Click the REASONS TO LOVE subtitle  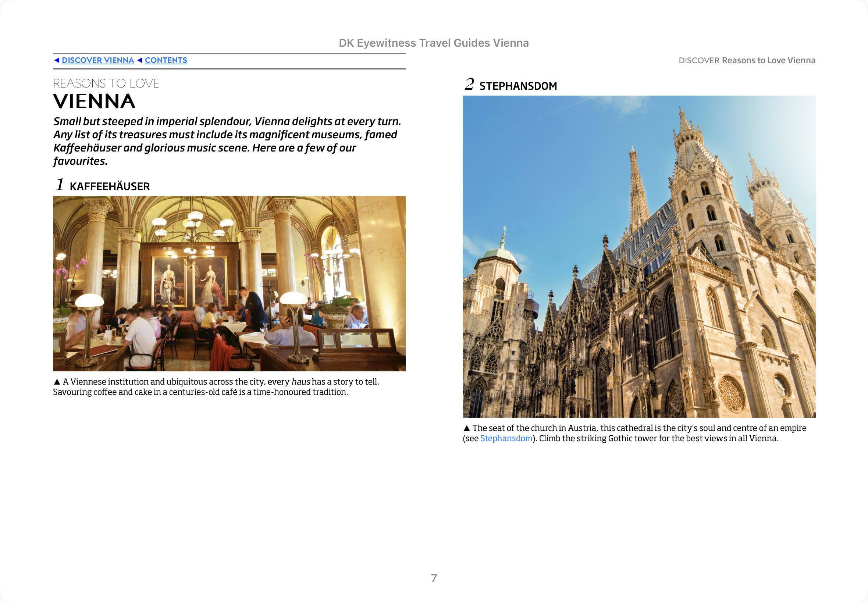click(106, 83)
